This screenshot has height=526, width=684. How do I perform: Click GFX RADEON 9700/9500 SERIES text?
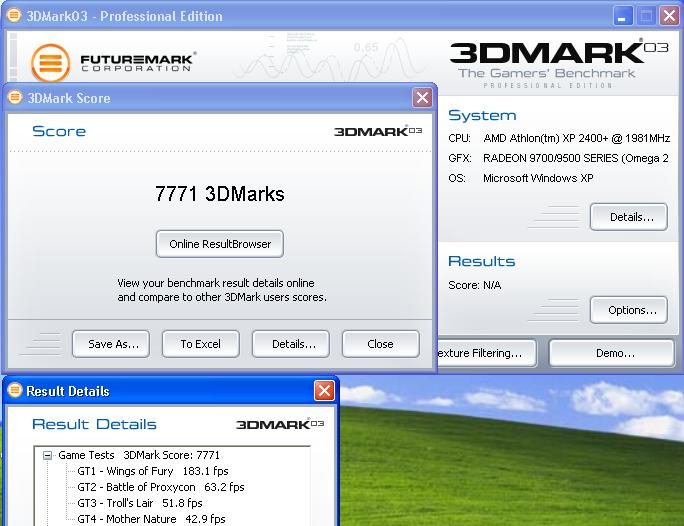click(x=558, y=158)
